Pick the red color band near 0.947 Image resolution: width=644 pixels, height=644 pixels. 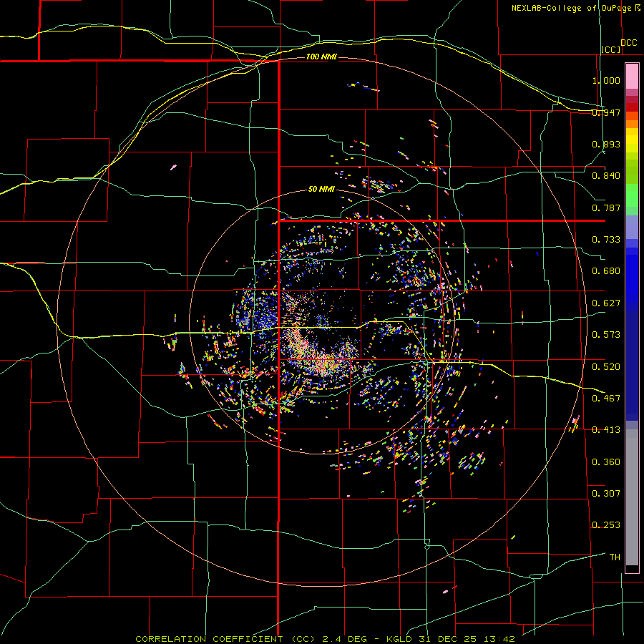632,107
